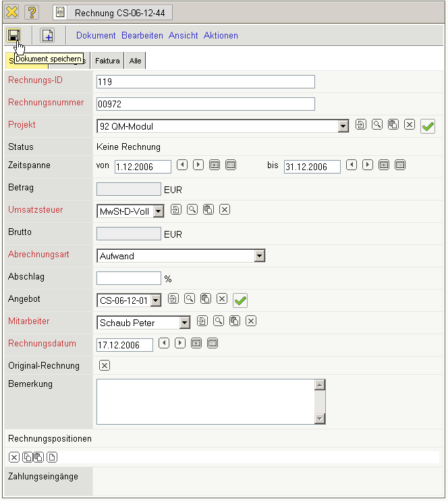Click the green checkmark next to Angebot
The image size is (448, 501).
coord(240,300)
